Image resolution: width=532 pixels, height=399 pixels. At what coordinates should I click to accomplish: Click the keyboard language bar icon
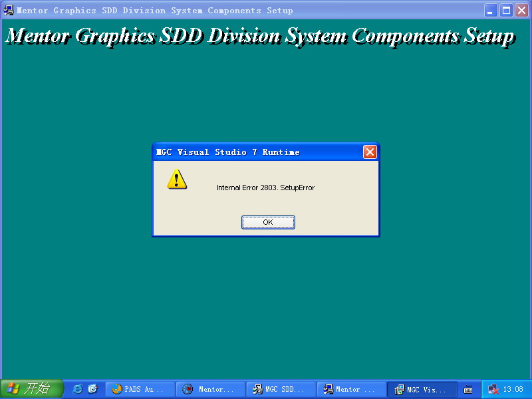pos(468,389)
